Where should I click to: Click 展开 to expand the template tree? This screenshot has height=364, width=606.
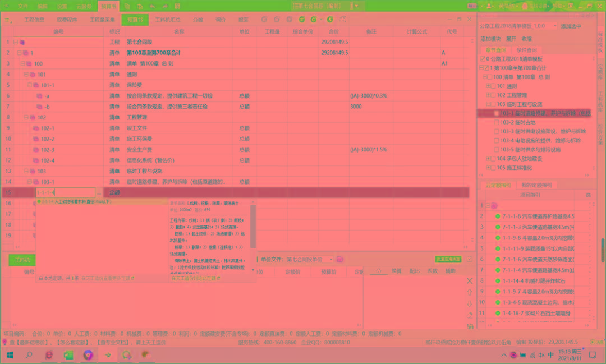pos(511,39)
